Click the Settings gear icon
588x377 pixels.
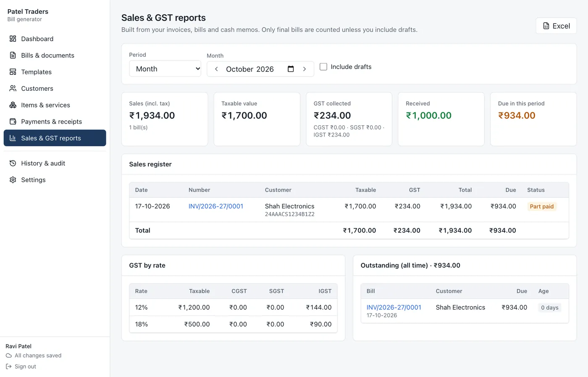click(x=13, y=180)
